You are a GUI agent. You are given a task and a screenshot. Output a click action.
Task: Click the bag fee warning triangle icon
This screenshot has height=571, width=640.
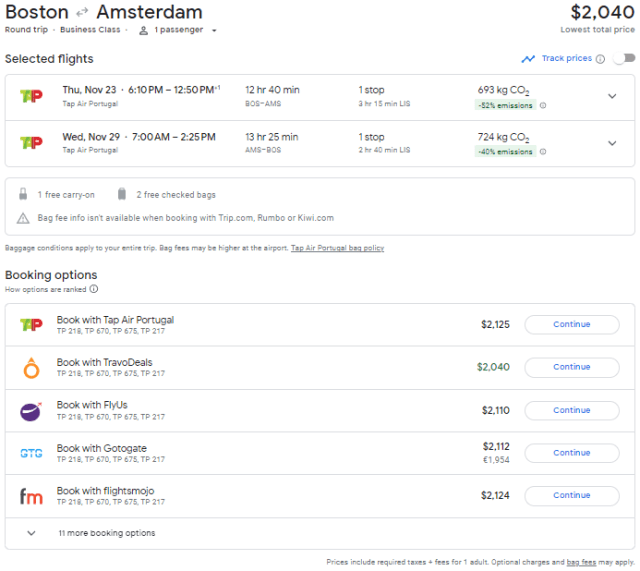(x=23, y=218)
